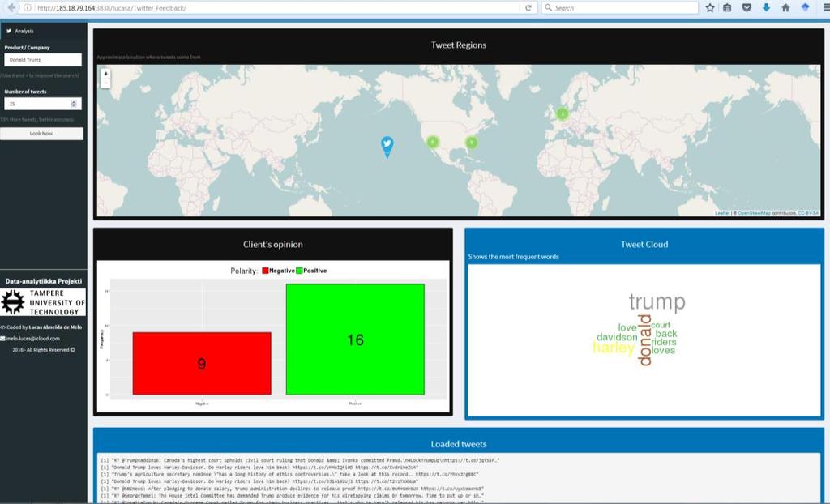
Task: Click the Product / Company input field
Action: tap(43, 60)
